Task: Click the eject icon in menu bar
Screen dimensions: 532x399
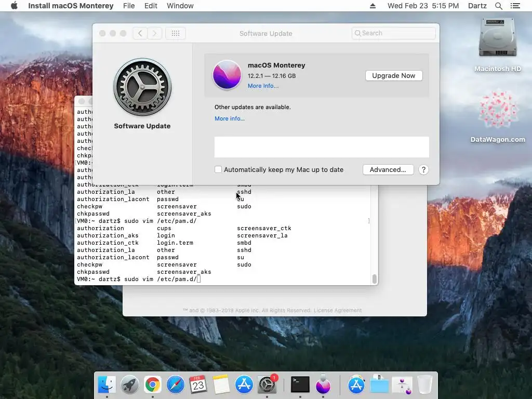Action: tap(373, 6)
